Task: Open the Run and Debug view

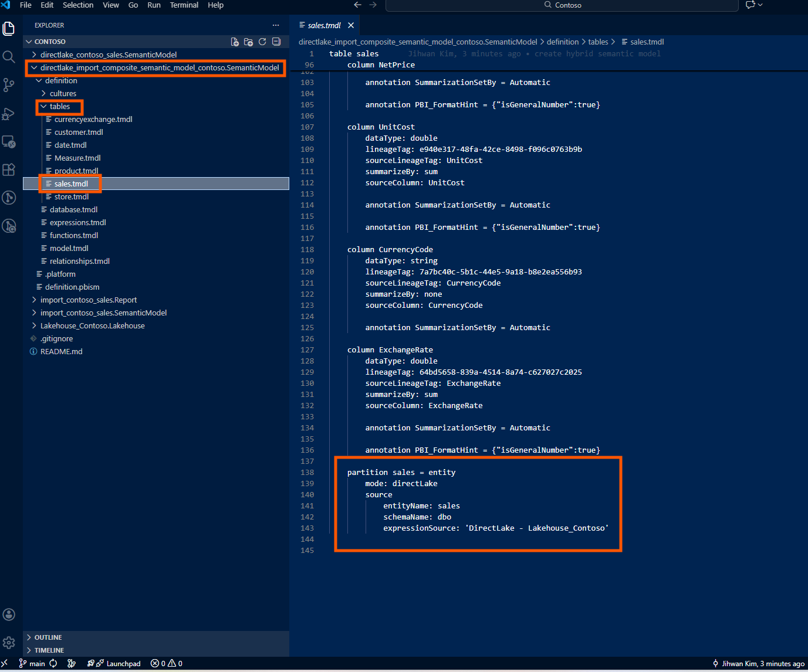Action: [9, 113]
